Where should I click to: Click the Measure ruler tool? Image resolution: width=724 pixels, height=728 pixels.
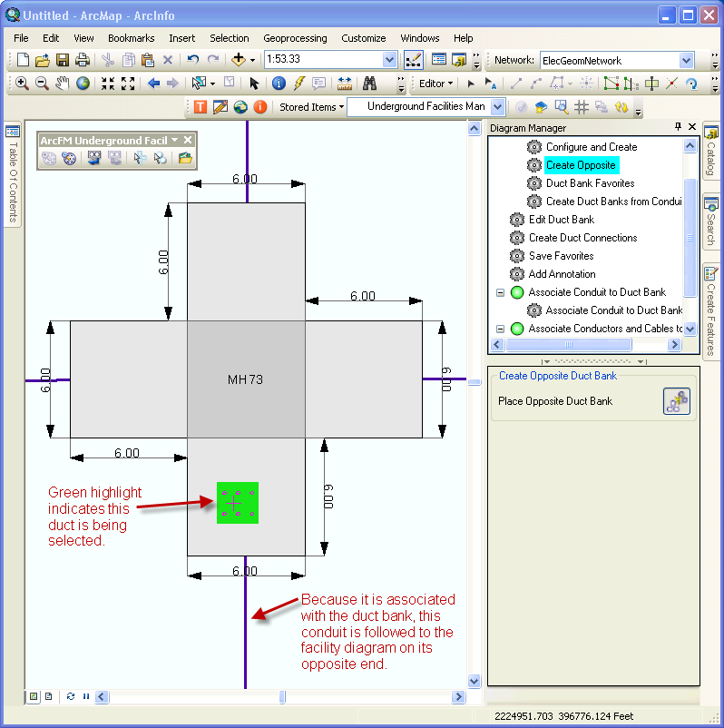(x=345, y=84)
